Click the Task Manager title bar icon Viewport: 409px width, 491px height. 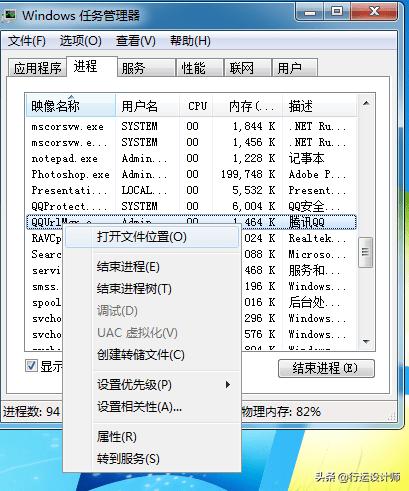(9, 15)
